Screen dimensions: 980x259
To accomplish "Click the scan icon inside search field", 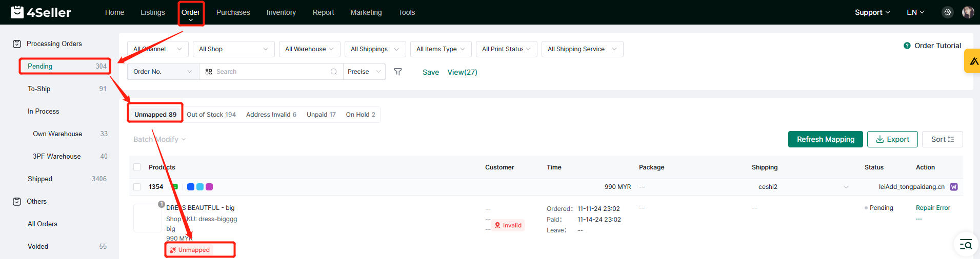I will [x=209, y=72].
